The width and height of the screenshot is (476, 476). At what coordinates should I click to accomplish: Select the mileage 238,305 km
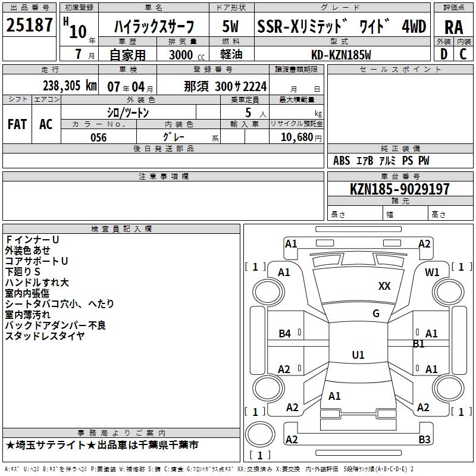(70, 86)
